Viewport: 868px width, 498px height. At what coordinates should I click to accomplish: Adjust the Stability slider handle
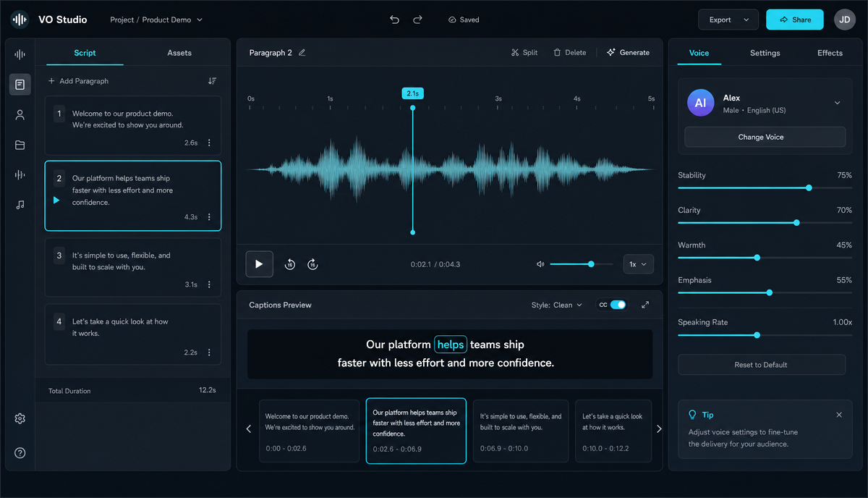click(x=809, y=187)
